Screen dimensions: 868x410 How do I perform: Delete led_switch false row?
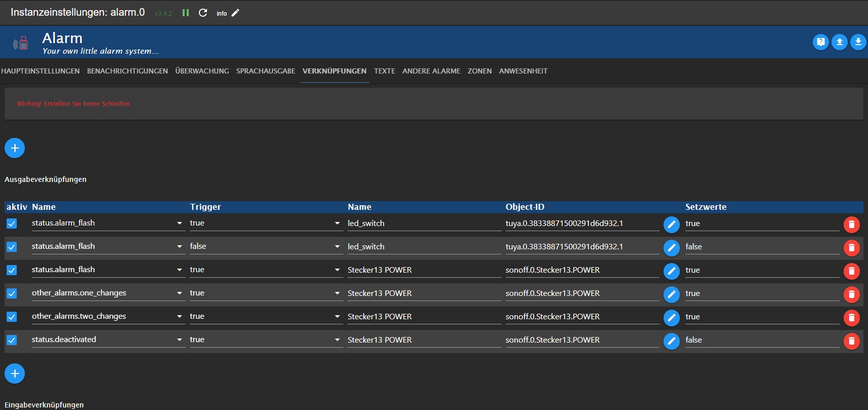coord(852,247)
